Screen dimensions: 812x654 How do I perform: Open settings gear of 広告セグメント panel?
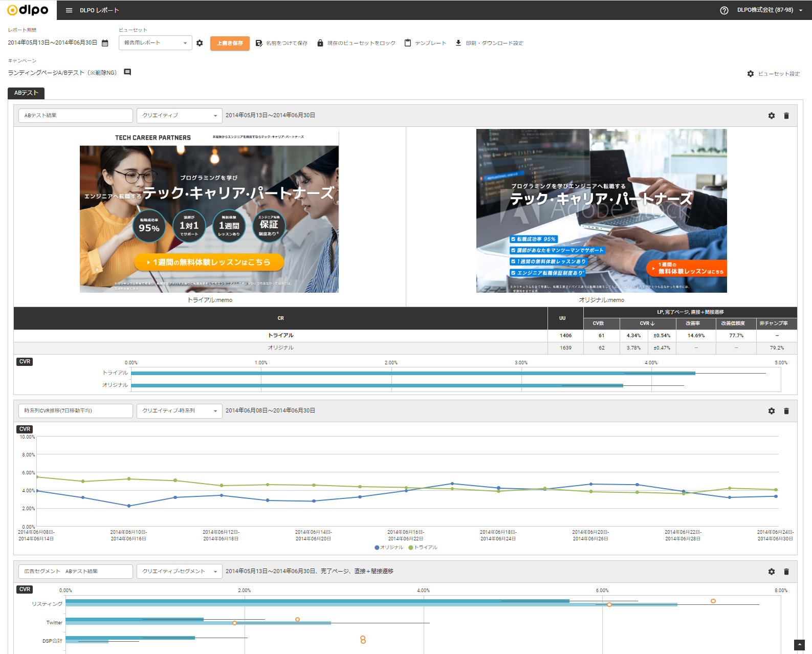pos(772,572)
